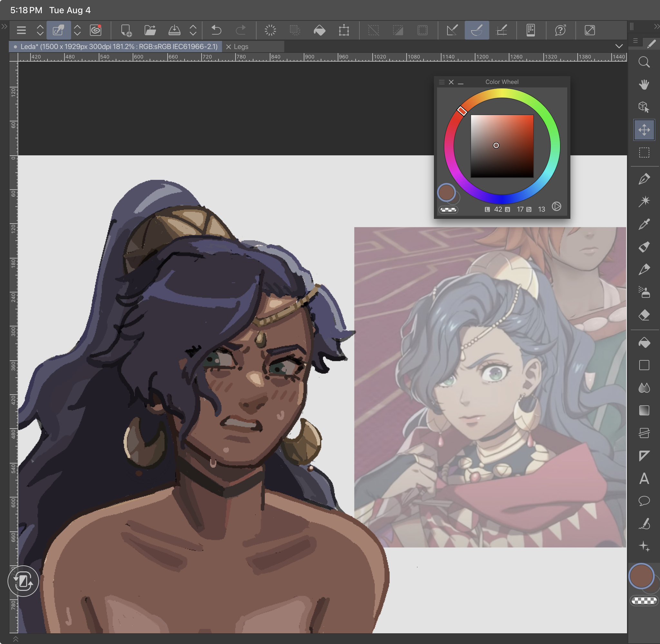This screenshot has width=660, height=644.
Task: Activate the Transform icon in top toolbar
Action: [344, 30]
